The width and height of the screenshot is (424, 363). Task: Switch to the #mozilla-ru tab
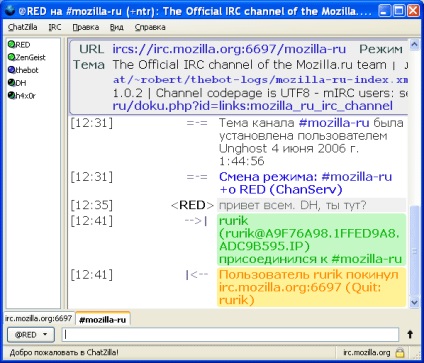[103, 320]
